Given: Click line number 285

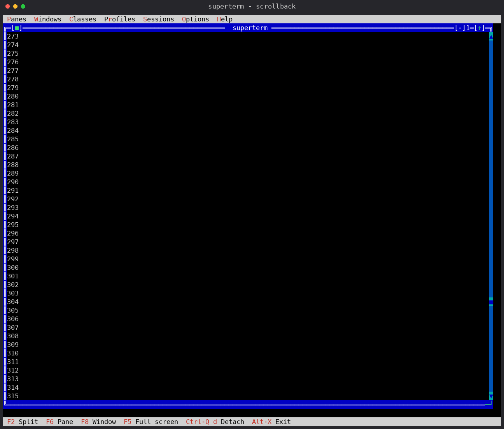Looking at the screenshot, I should 13,139.
